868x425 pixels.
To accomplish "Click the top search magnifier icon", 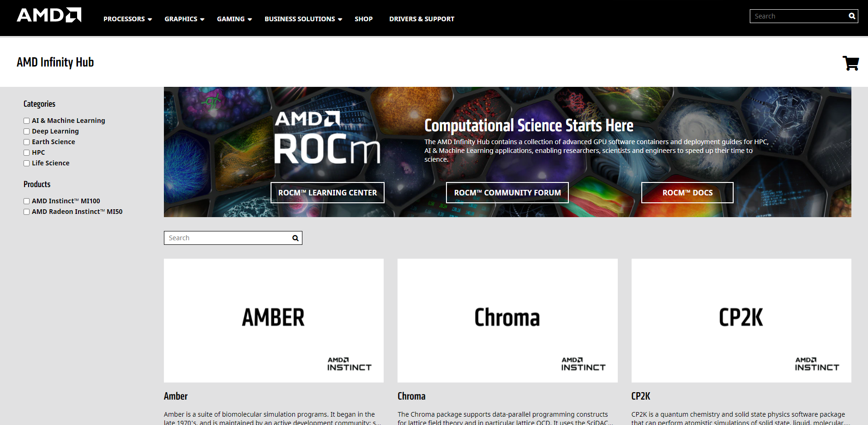I will tap(852, 16).
